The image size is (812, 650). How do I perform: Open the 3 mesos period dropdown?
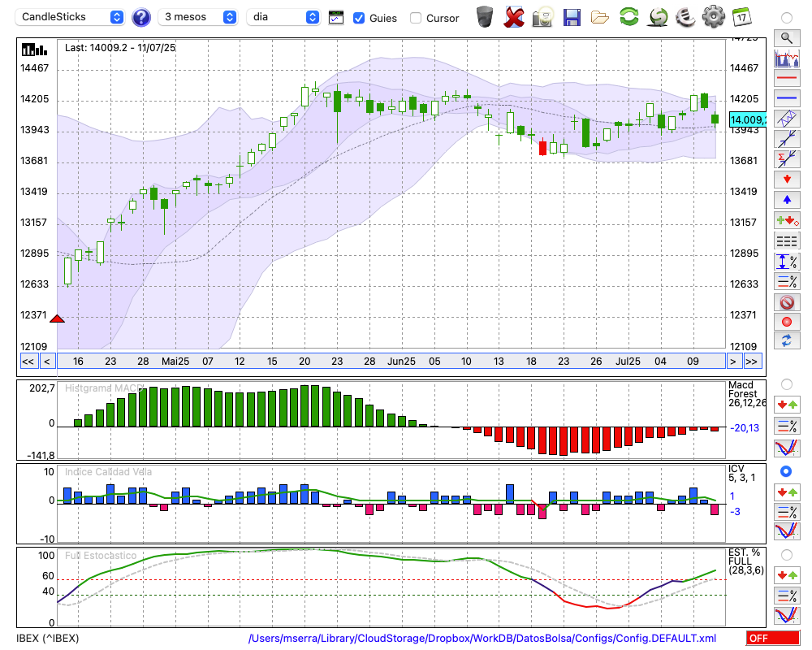[197, 17]
